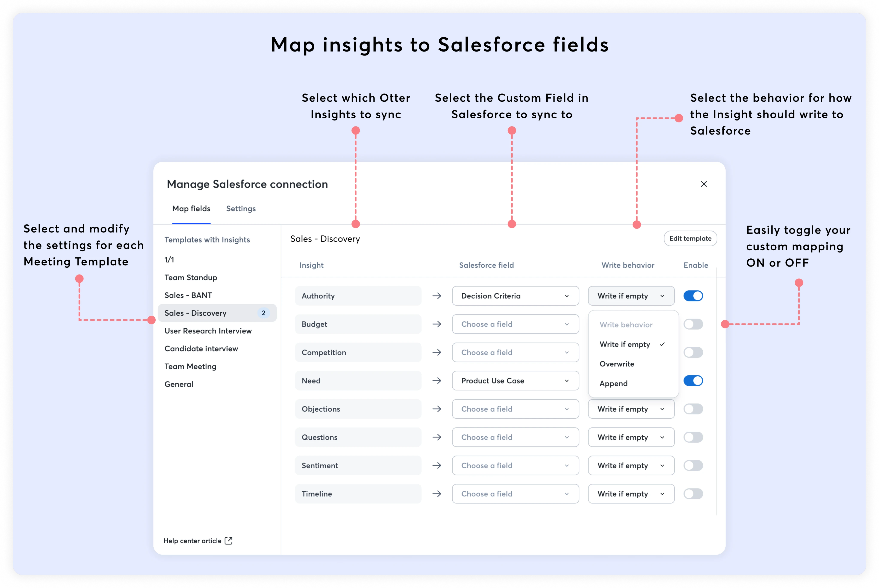Open the Decision Criteria field dropdown
879x588 pixels.
pos(515,296)
